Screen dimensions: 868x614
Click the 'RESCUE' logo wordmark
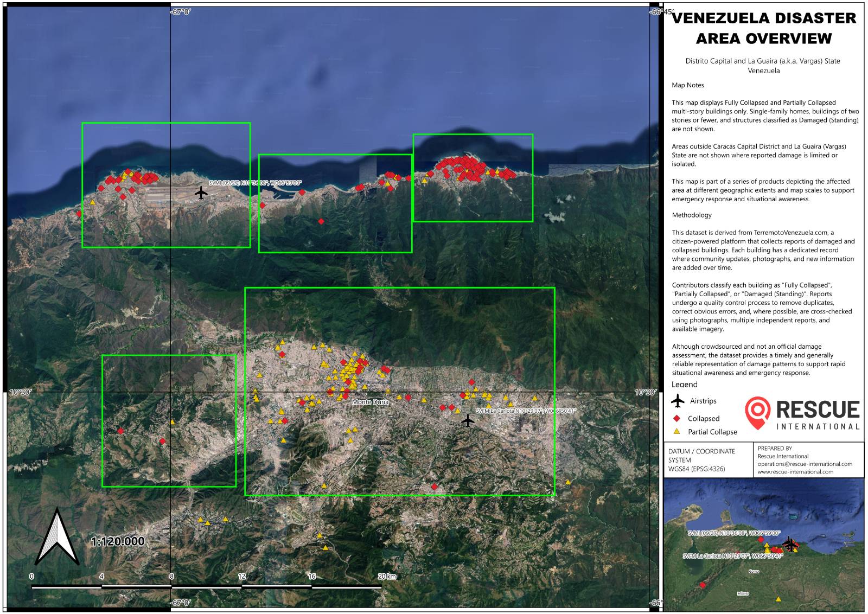818,410
